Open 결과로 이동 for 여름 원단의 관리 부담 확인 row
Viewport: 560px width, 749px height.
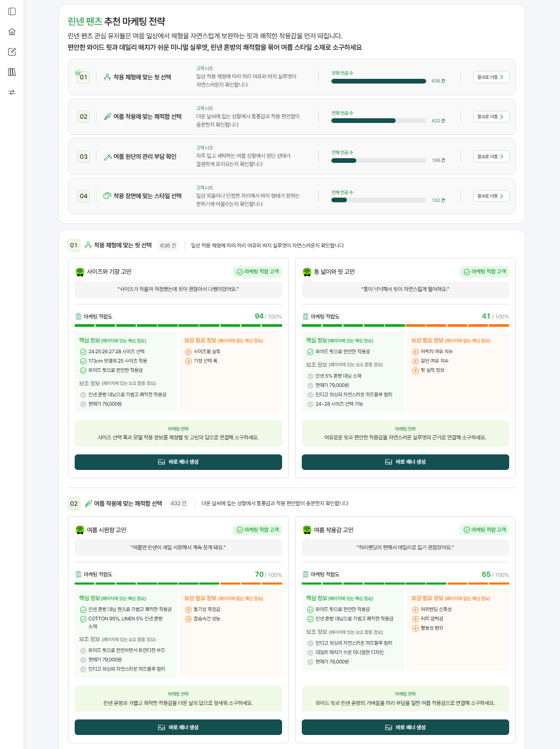(491, 157)
